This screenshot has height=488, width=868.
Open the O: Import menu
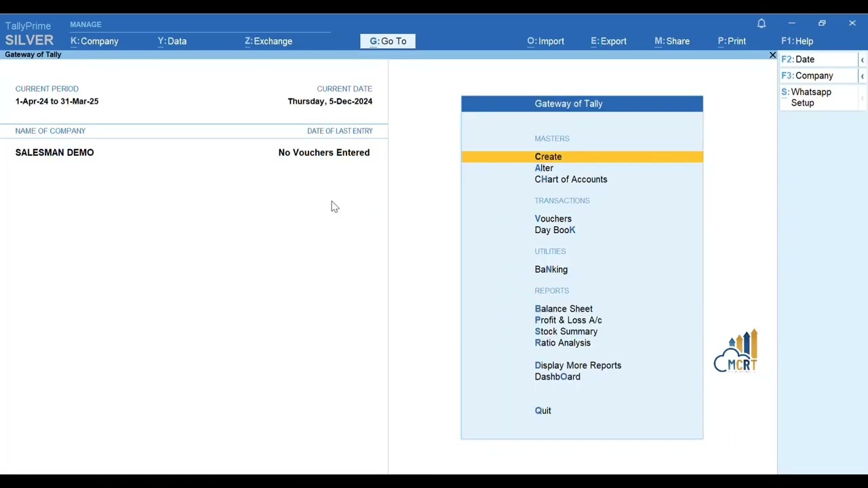(x=546, y=41)
